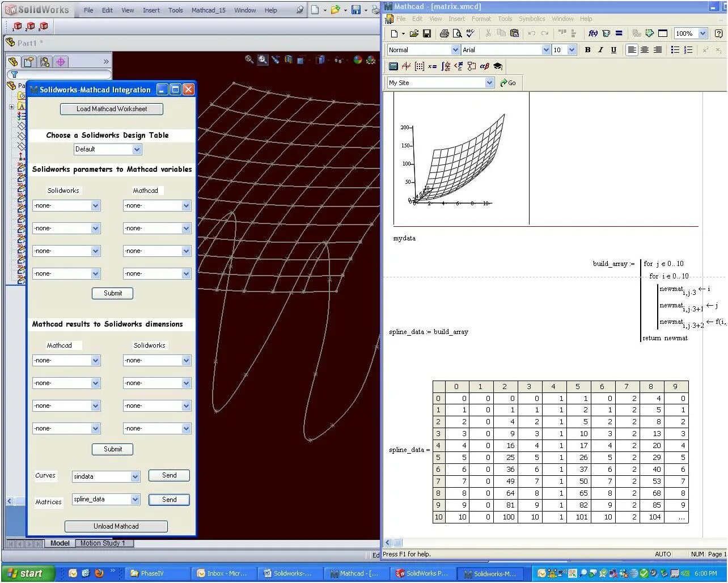Open the Mathcad 'Arial' font dropdown

click(x=546, y=50)
